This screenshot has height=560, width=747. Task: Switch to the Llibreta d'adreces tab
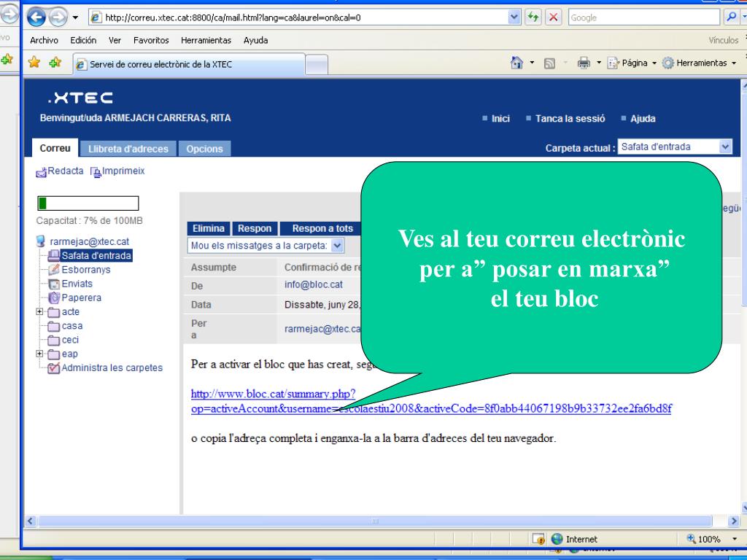pos(128,149)
